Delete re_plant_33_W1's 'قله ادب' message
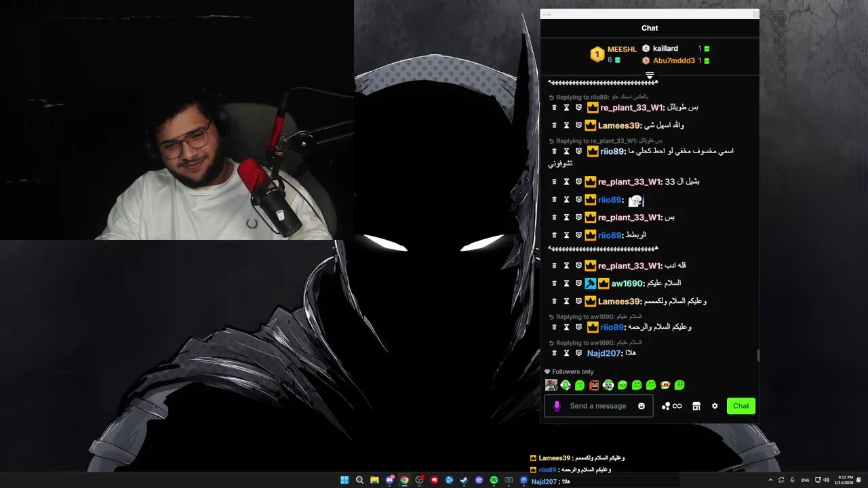868x488 pixels. point(554,266)
